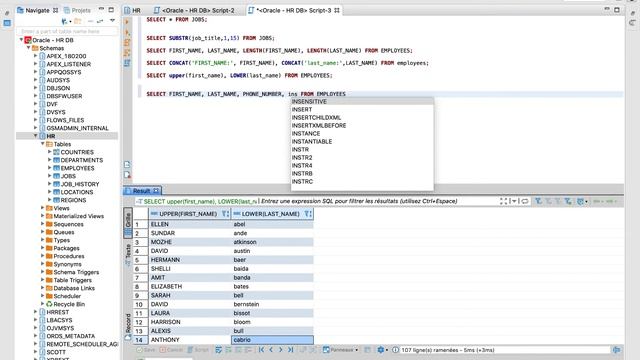640x360 pixels.
Task: Switch to Oracle - HR DB Script-2 tab
Action: pos(194,10)
